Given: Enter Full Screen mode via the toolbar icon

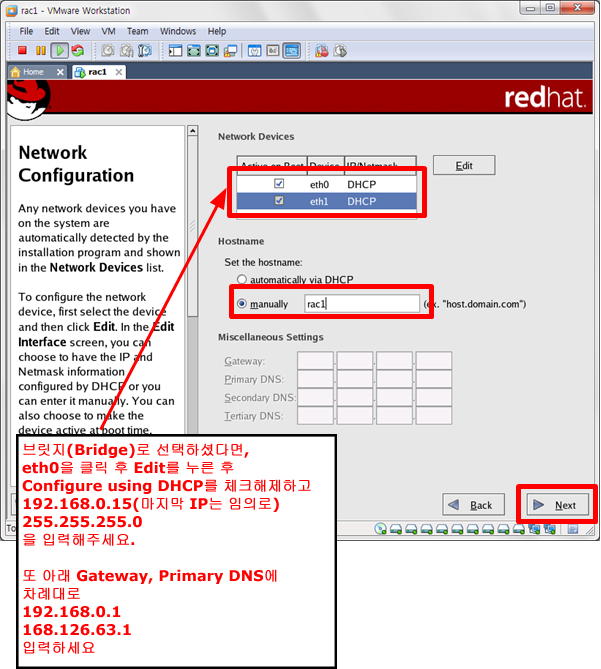Looking at the screenshot, I should click(212, 51).
